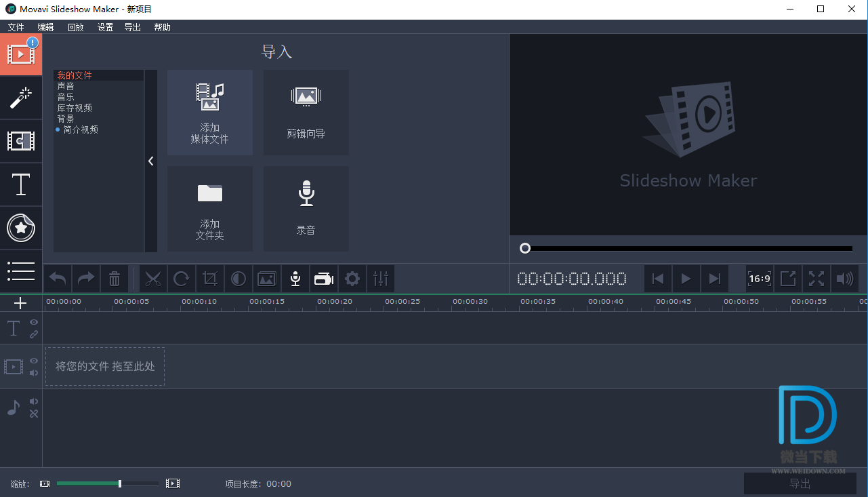
Task: Click the Rotate tool icon
Action: click(182, 279)
